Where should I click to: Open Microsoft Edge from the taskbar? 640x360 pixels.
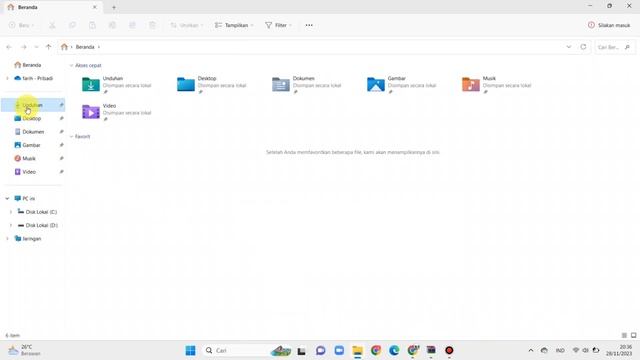(394, 350)
